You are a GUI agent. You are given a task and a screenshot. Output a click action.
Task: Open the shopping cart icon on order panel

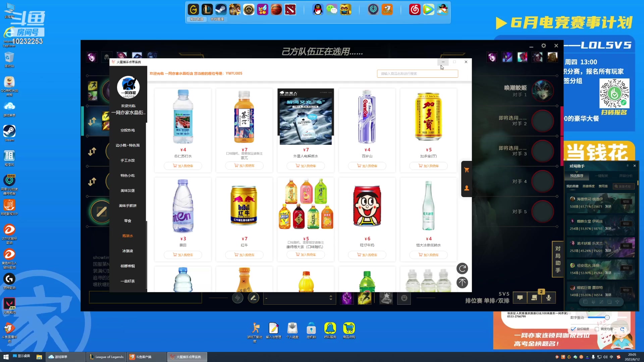point(466,170)
